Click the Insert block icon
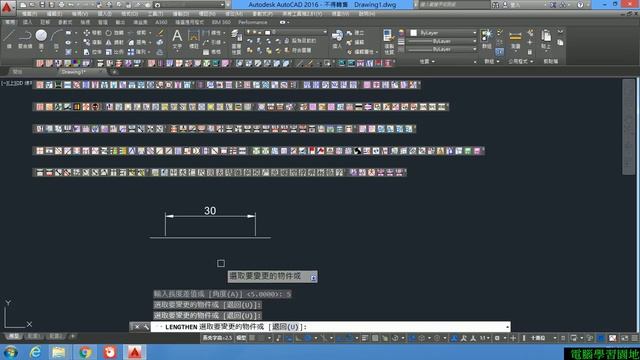 pyautogui.click(x=337, y=37)
